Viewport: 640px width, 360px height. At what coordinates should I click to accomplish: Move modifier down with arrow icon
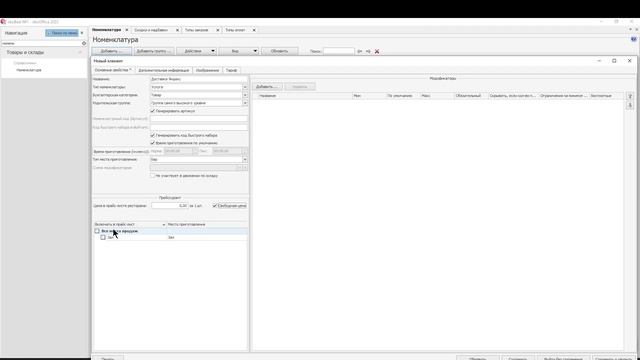pos(630,105)
